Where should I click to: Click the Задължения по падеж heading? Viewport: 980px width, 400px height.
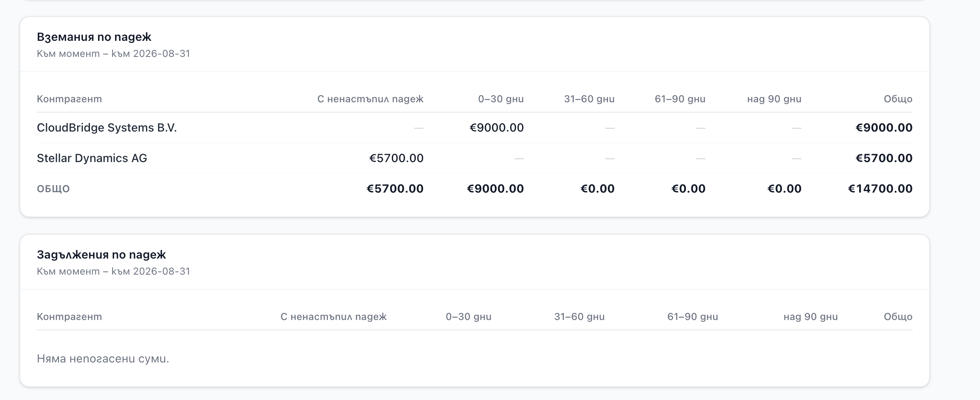click(x=101, y=255)
